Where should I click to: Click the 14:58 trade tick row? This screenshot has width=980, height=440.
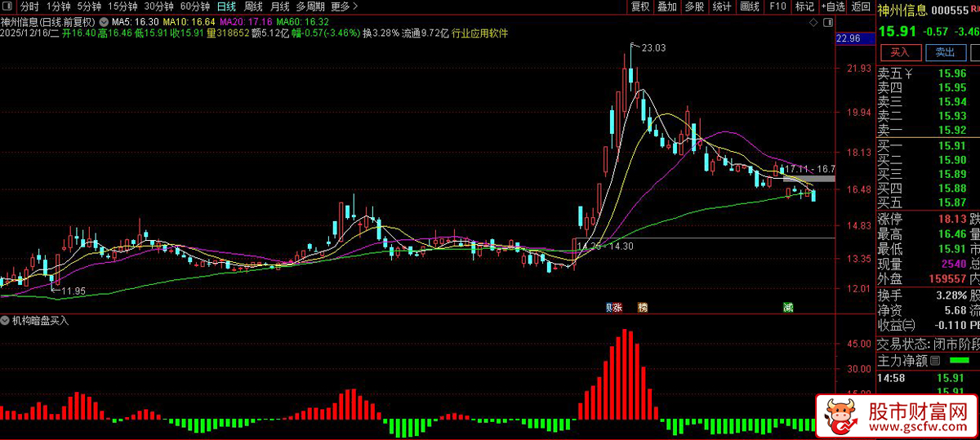click(x=928, y=378)
